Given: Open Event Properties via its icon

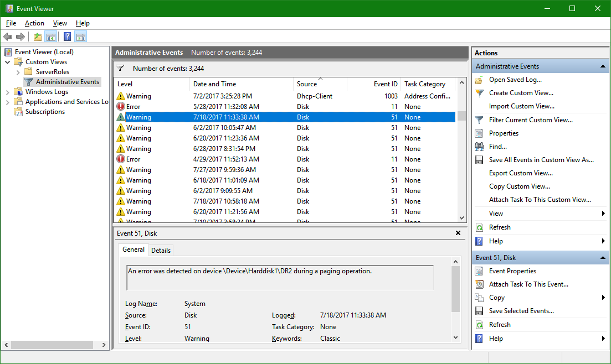Looking at the screenshot, I should [479, 271].
